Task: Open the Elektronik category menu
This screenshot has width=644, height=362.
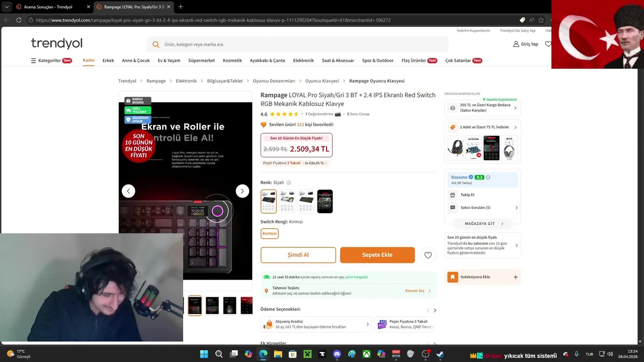Action: (303, 60)
